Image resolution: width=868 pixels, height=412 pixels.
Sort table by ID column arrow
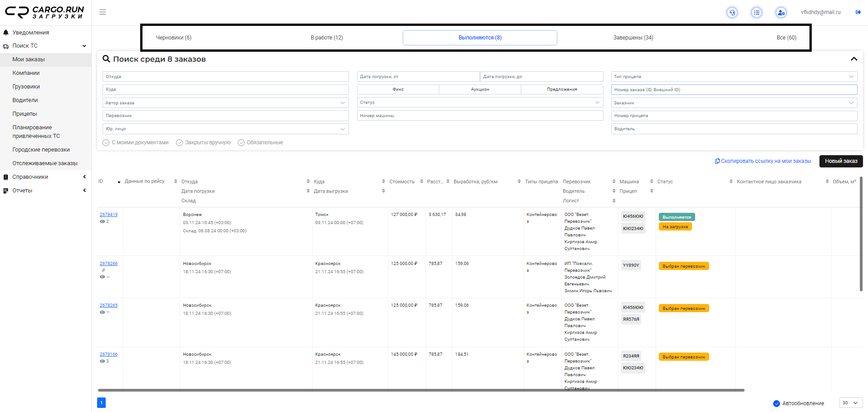(119, 182)
